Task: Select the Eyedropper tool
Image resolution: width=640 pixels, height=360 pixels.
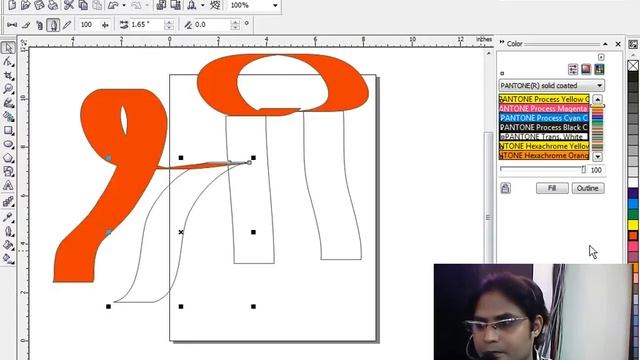Action: pos(8,217)
